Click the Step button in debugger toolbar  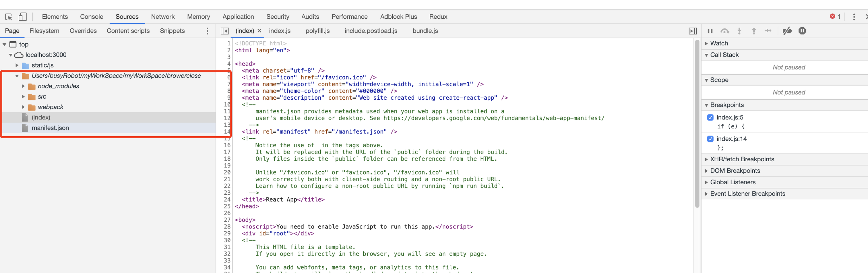tap(768, 31)
